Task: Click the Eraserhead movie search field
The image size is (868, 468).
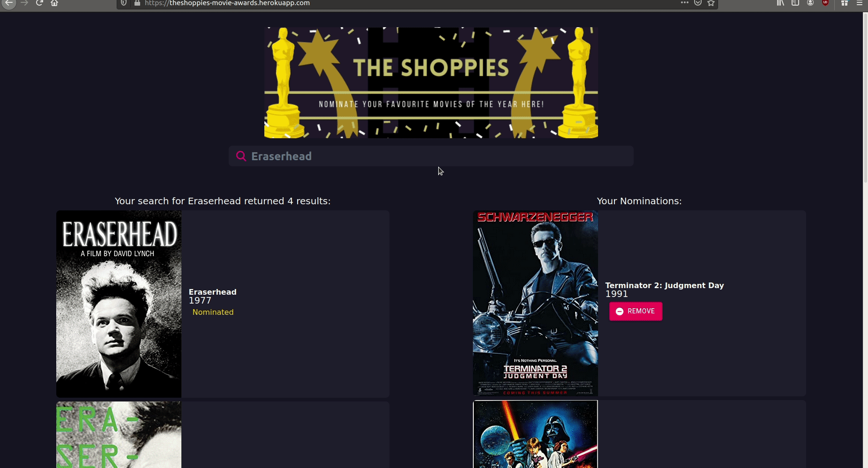Action: tap(431, 156)
